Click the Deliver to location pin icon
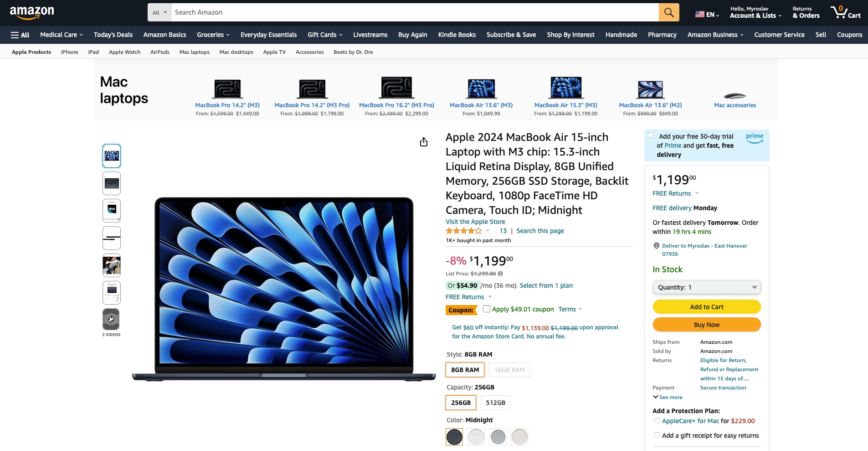 657,246
